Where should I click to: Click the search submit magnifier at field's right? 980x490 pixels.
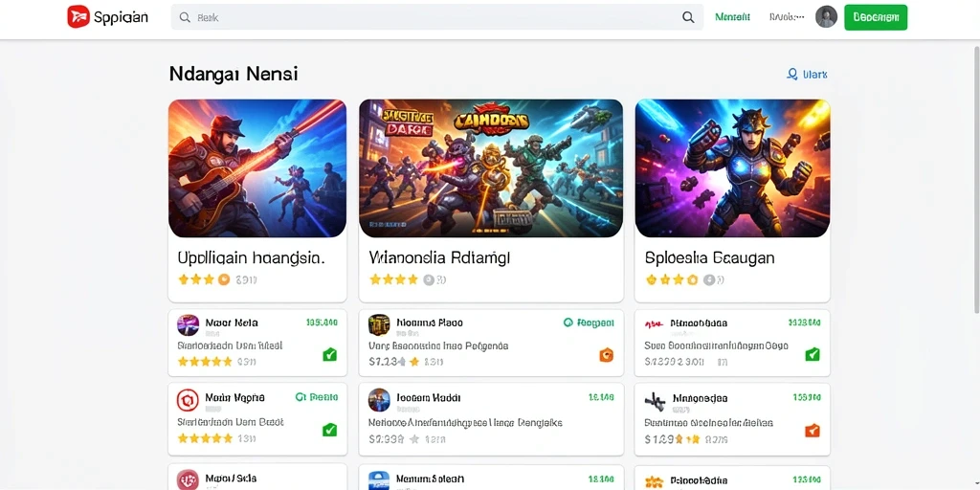pos(688,17)
